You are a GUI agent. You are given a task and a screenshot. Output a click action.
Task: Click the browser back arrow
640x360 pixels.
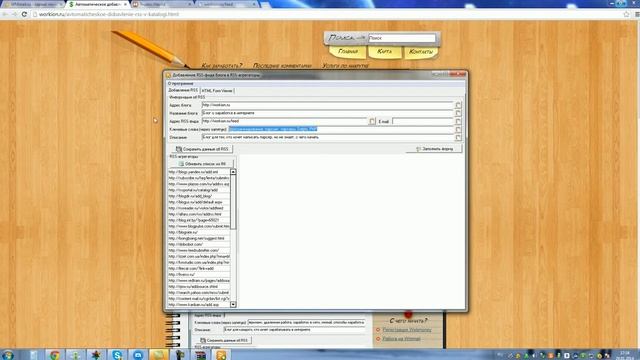[5, 14]
